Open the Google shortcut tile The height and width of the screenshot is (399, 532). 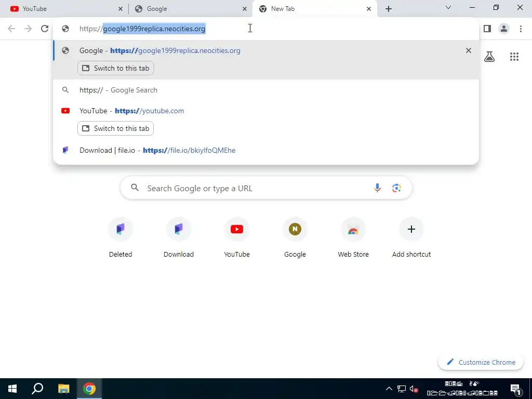(x=295, y=237)
